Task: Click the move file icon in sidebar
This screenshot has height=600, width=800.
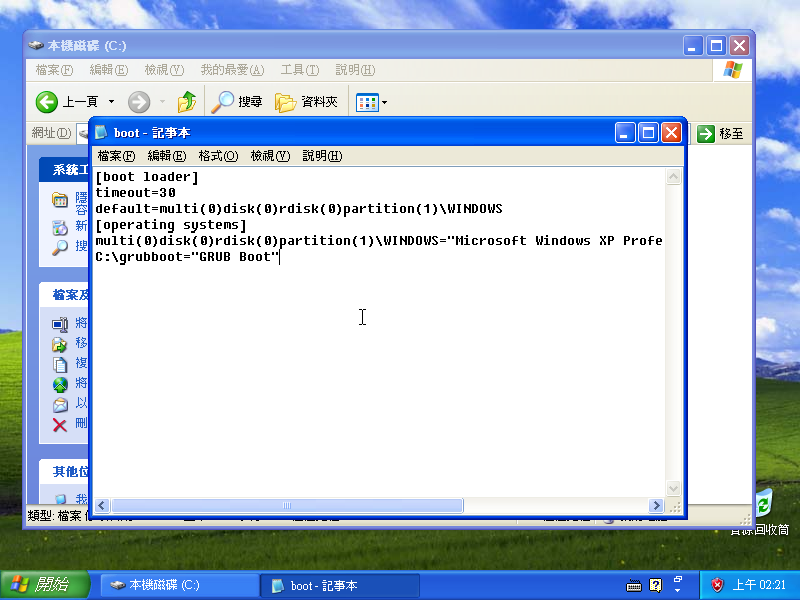Action: [60, 344]
